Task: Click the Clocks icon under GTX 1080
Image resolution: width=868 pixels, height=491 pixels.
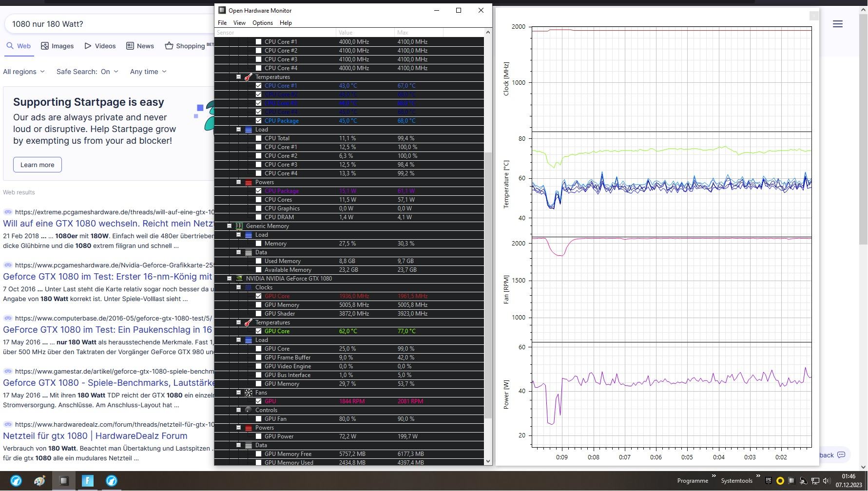Action: [249, 287]
